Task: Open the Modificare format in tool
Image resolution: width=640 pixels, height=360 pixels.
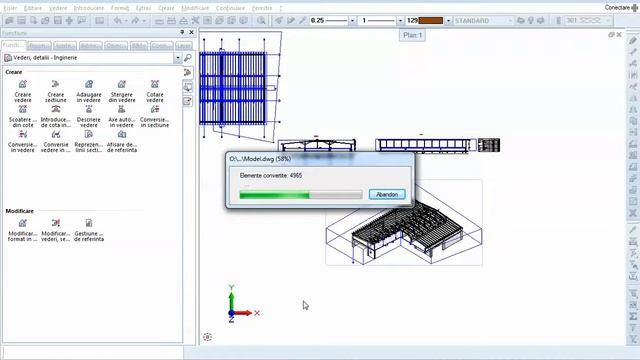Action: [x=23, y=230]
